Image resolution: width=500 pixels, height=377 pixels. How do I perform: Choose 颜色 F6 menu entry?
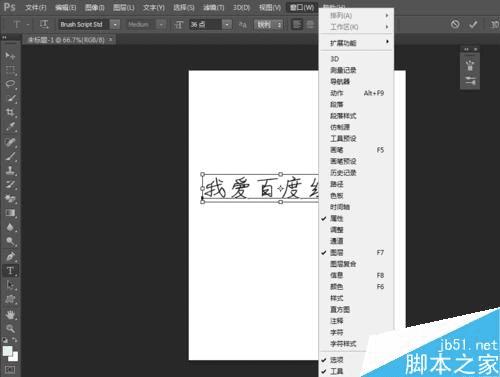(x=357, y=287)
